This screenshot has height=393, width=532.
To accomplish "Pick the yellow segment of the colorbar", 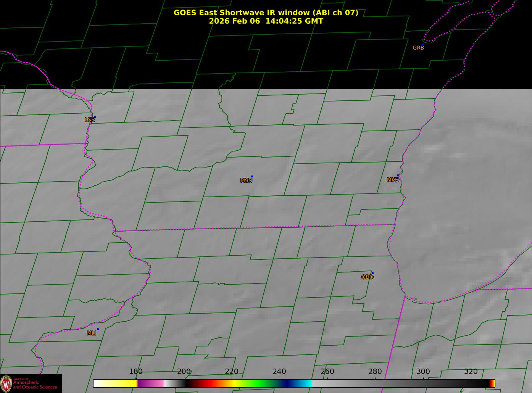I will tap(122, 383).
